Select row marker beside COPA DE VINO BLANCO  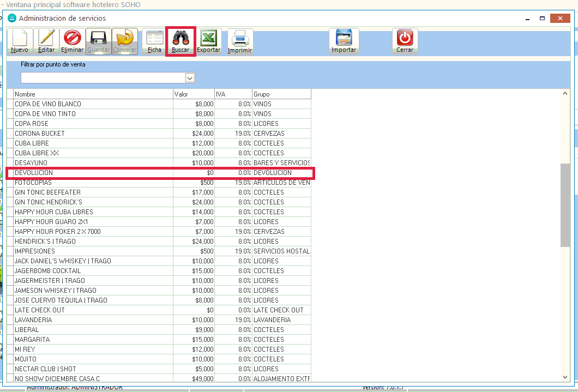coord(10,104)
